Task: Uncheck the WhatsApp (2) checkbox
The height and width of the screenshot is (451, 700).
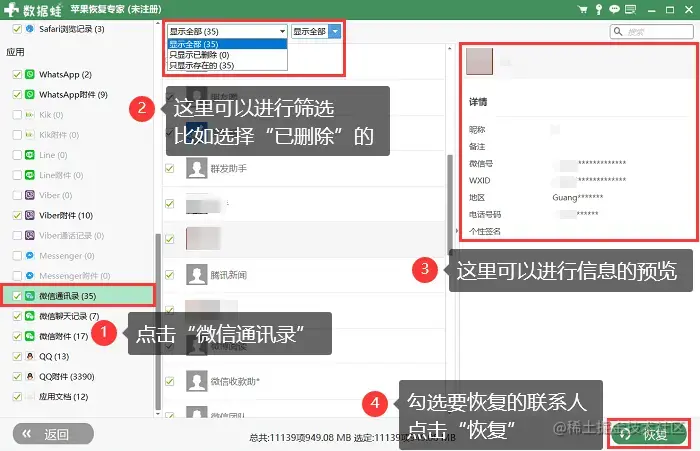Action: point(17,74)
